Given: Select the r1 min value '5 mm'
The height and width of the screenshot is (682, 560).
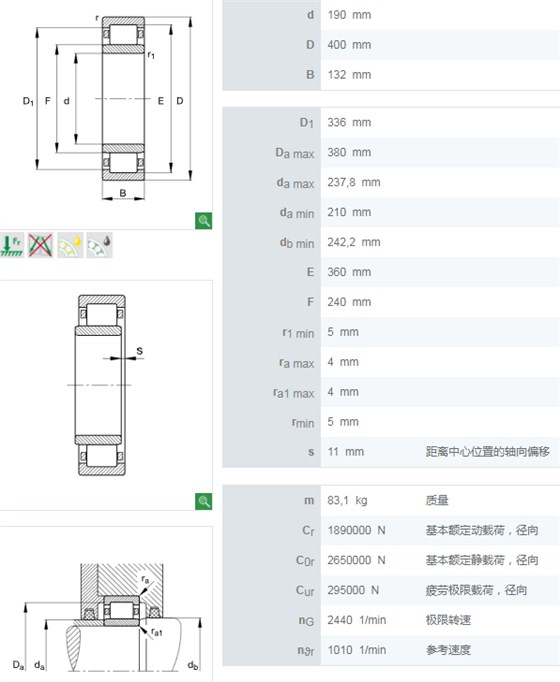Looking at the screenshot, I should tap(343, 332).
